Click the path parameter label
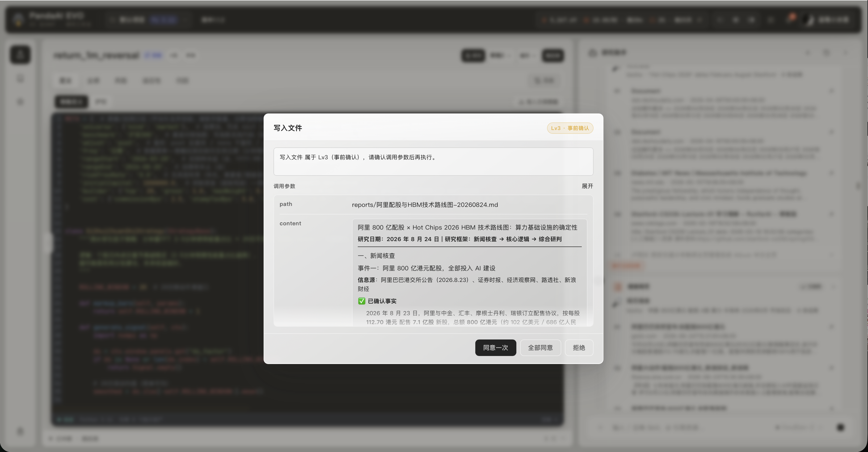This screenshot has width=868, height=452. 286,204
